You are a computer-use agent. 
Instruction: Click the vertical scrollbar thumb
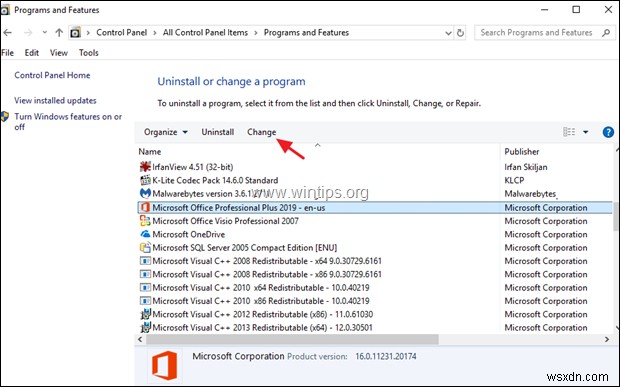(x=616, y=216)
